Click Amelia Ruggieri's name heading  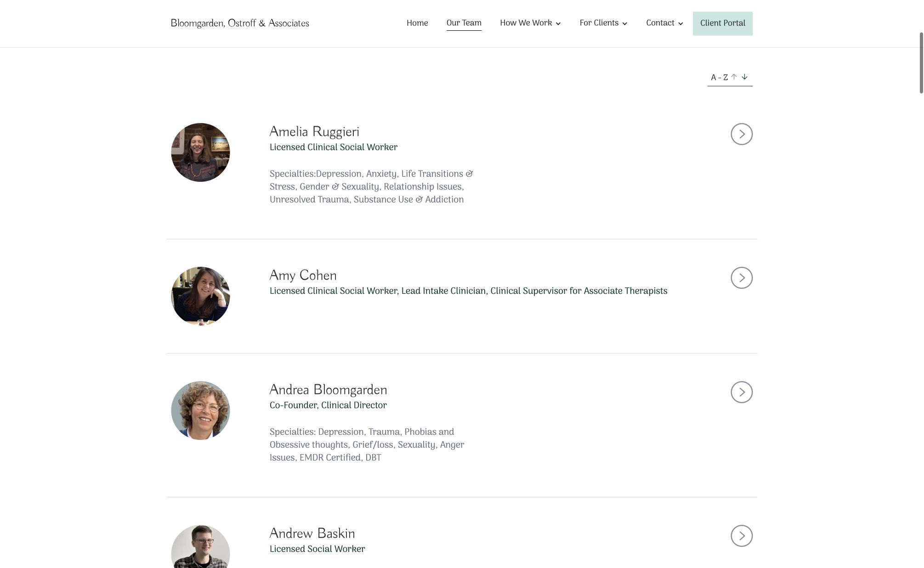314,132
